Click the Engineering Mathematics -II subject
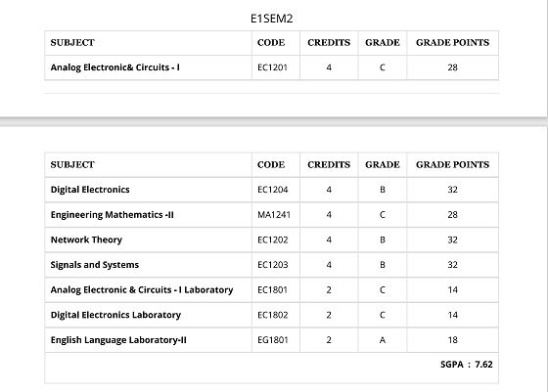Viewport: 548px width, 392px height. 112,215
